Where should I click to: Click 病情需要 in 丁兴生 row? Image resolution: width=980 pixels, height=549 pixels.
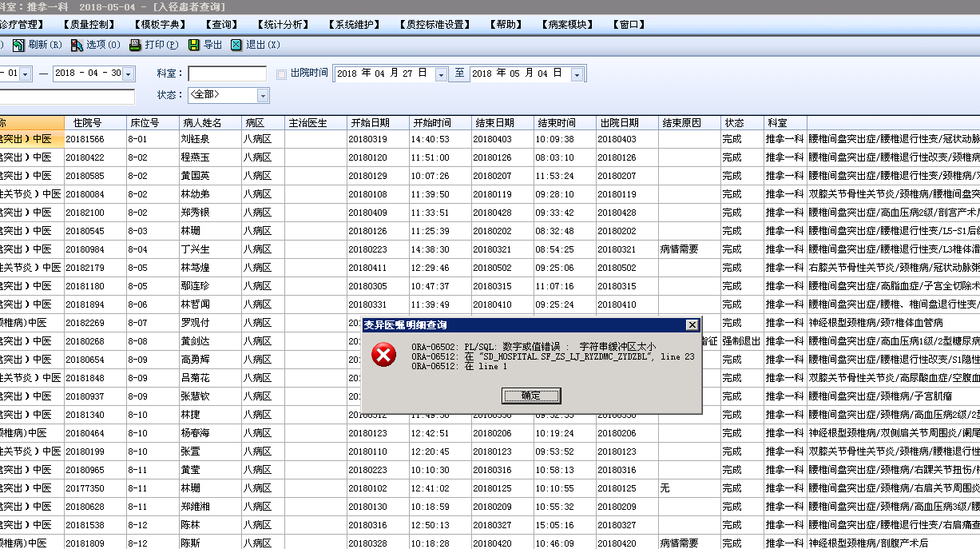click(680, 249)
